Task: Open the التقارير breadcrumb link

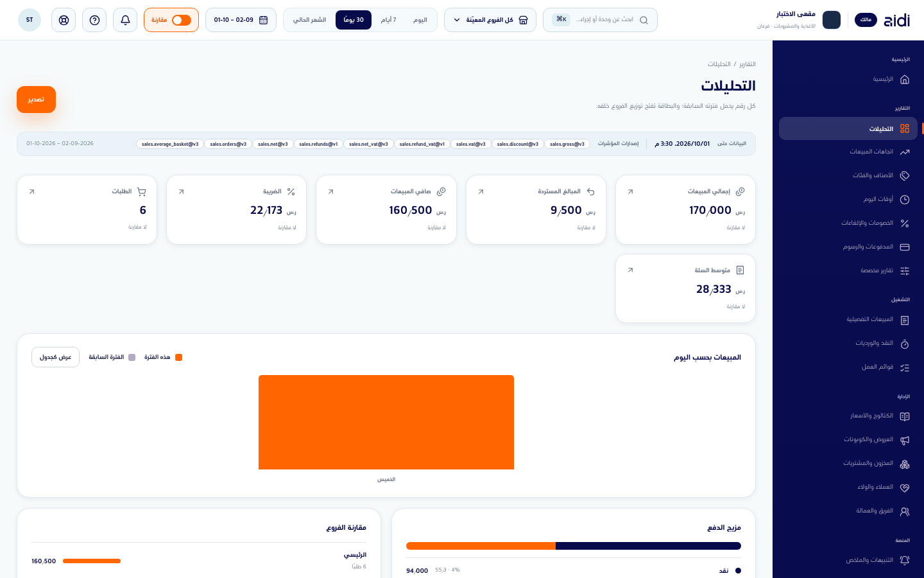Action: coord(748,64)
